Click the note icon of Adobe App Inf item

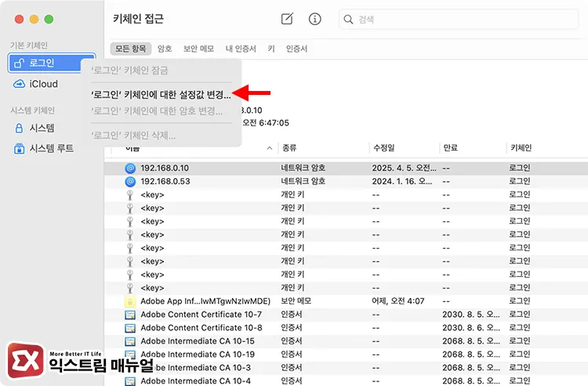130,301
